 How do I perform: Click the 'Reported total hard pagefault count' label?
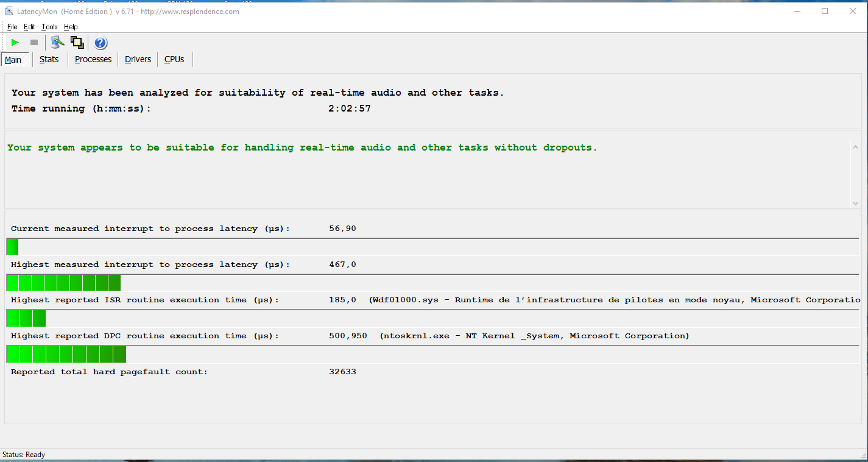pos(109,372)
